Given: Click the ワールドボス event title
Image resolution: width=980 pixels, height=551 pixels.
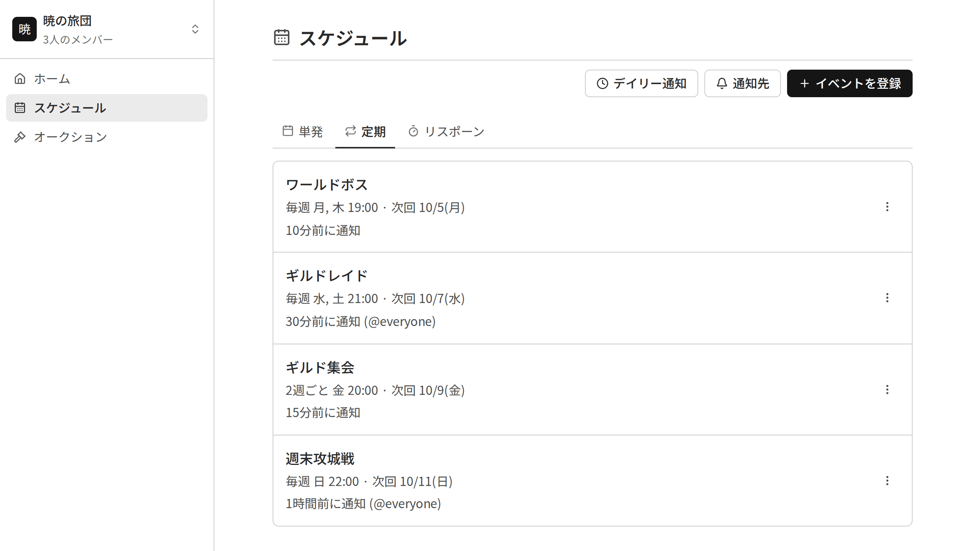Looking at the screenshot, I should tap(327, 185).
